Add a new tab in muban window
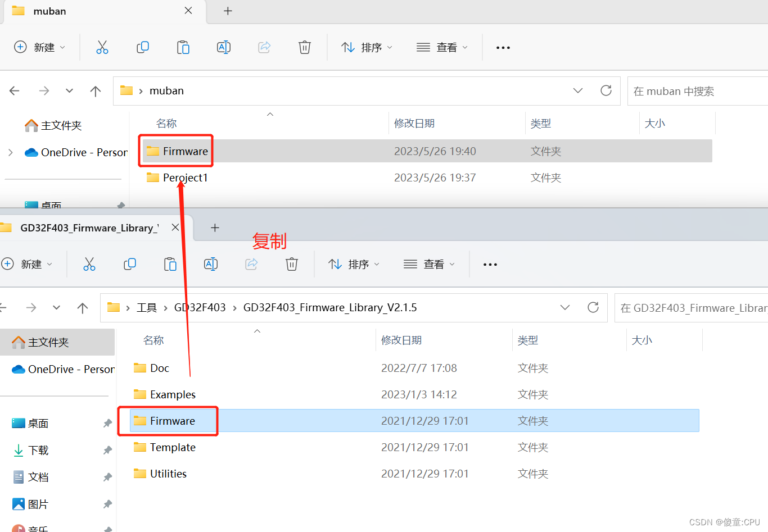 click(228, 11)
